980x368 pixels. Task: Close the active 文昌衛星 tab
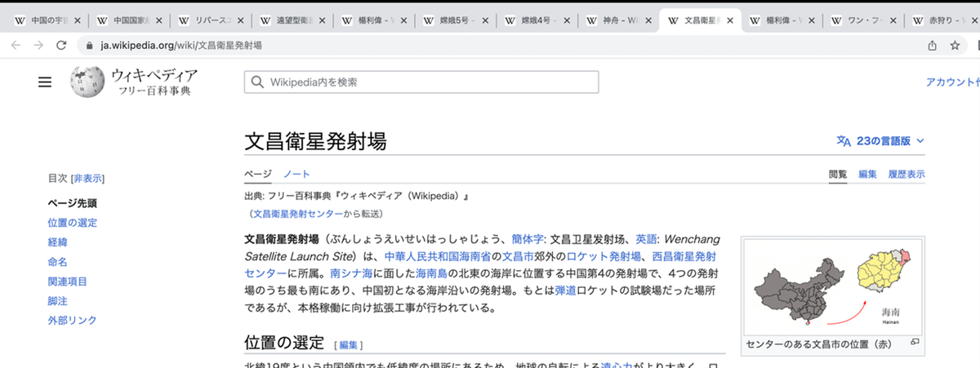[x=729, y=20]
